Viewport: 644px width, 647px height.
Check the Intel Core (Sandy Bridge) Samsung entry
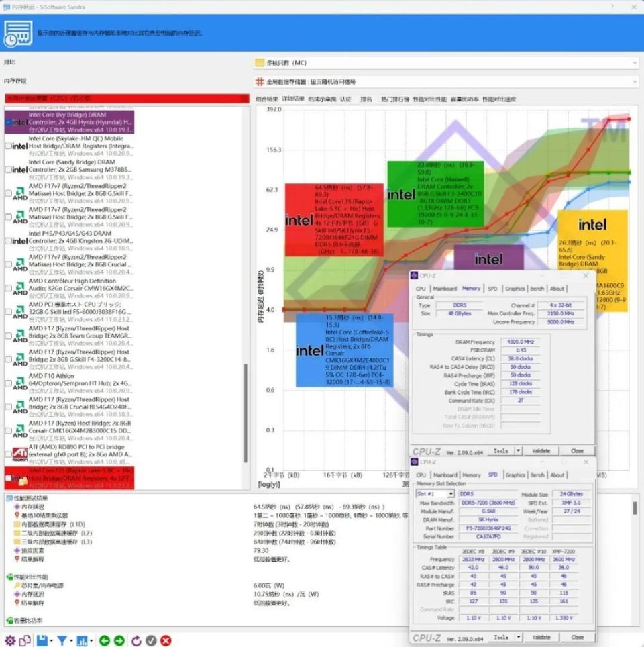(x=8, y=170)
